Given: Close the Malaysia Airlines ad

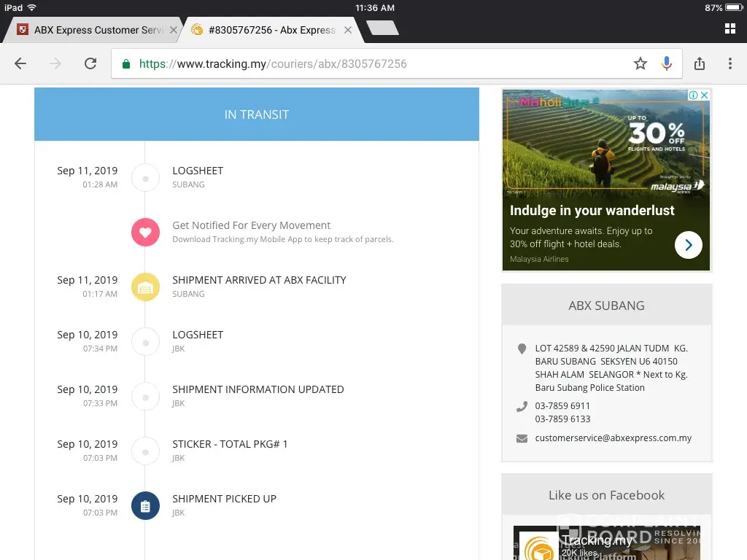Looking at the screenshot, I should click(x=705, y=95).
